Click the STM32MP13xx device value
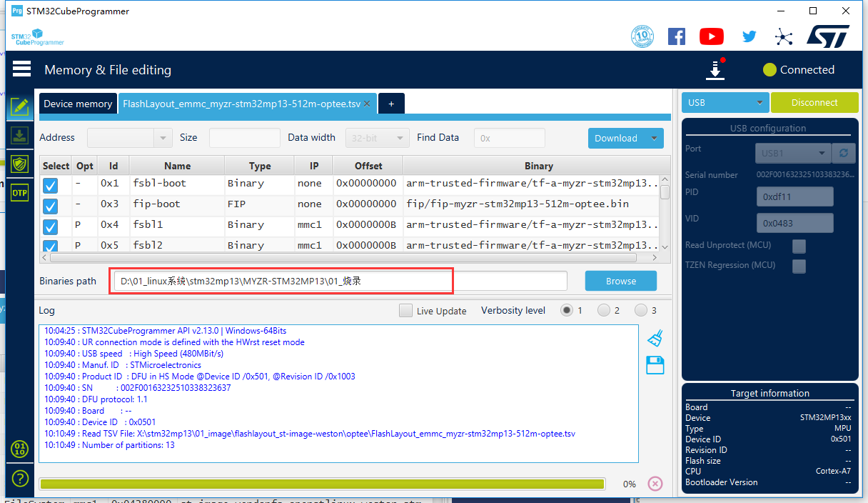 click(825, 418)
